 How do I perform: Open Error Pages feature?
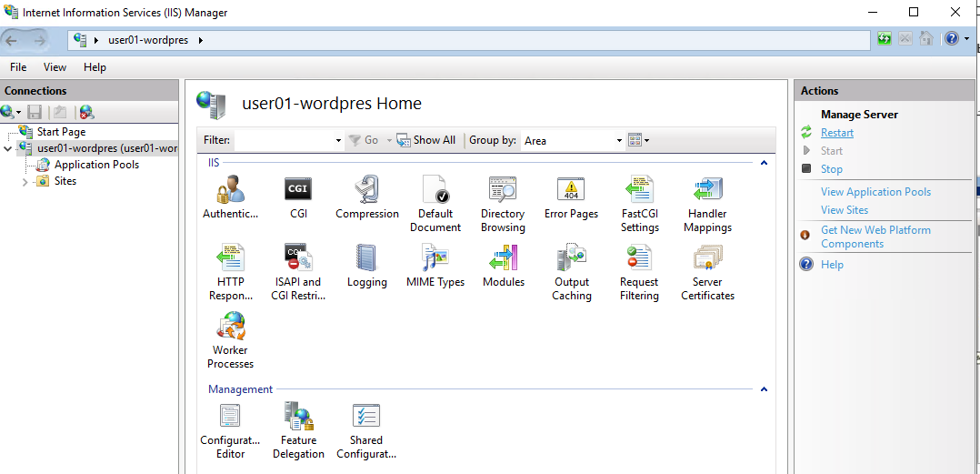[x=571, y=197]
